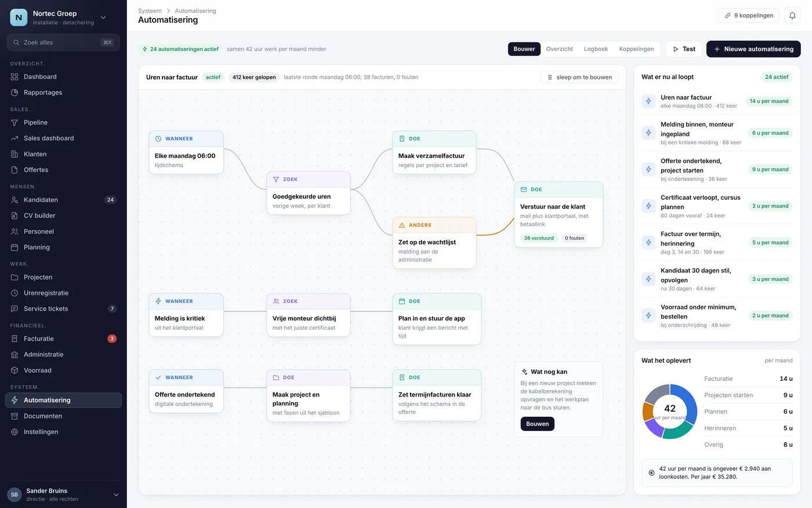The height and width of the screenshot is (508, 812).
Task: Open the Facturatie sidebar item
Action: [63, 338]
